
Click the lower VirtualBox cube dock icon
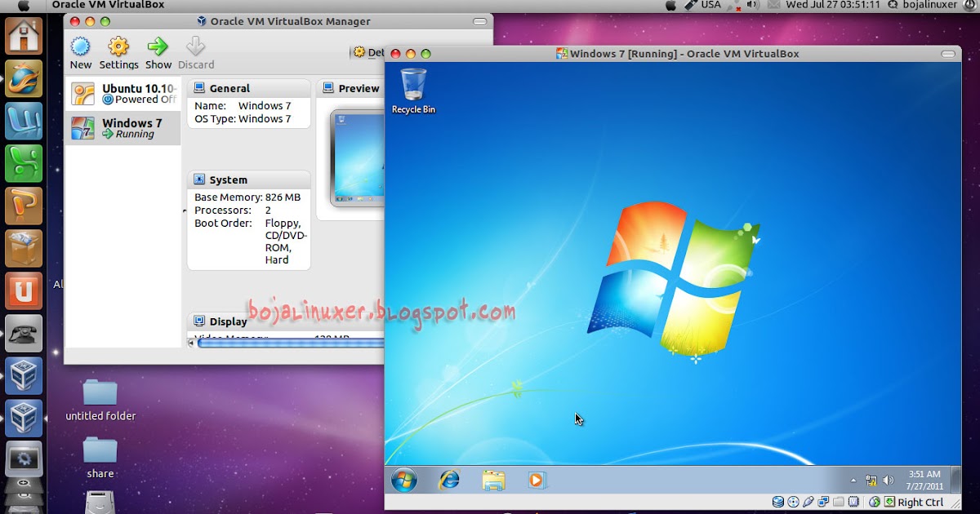point(24,418)
